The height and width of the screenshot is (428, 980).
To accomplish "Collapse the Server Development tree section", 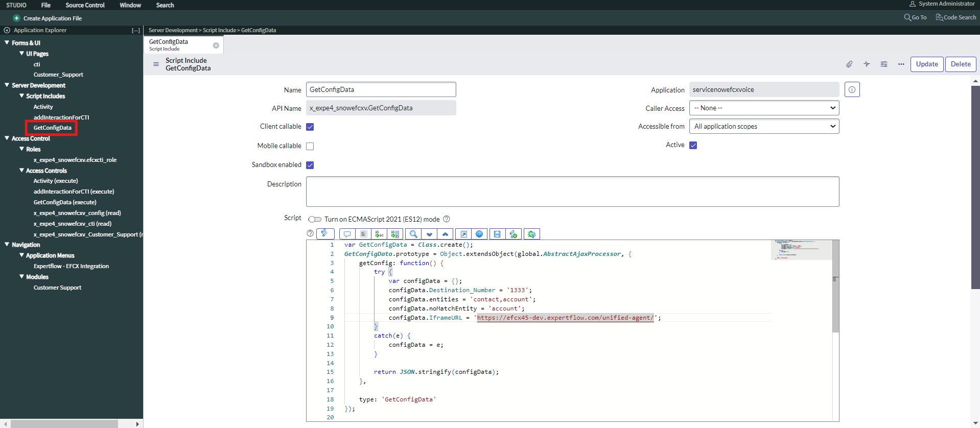I will click(7, 85).
